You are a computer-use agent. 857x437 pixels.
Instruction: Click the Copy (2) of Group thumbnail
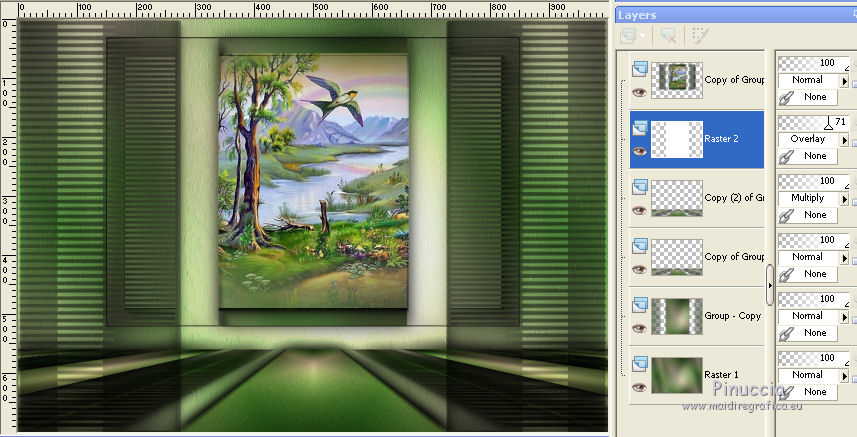coord(677,198)
